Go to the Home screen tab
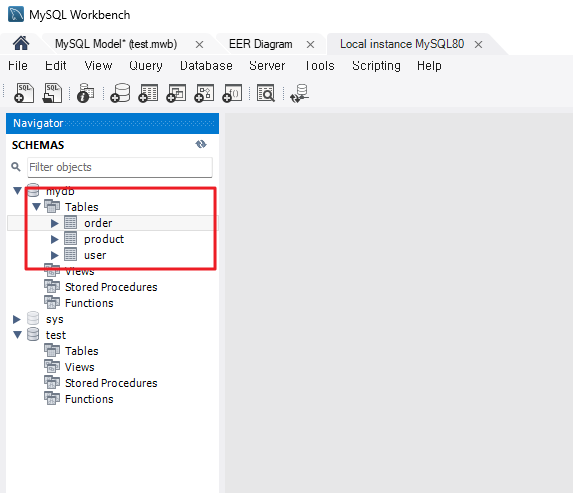Viewport: 573px width, 493px height. 21,43
